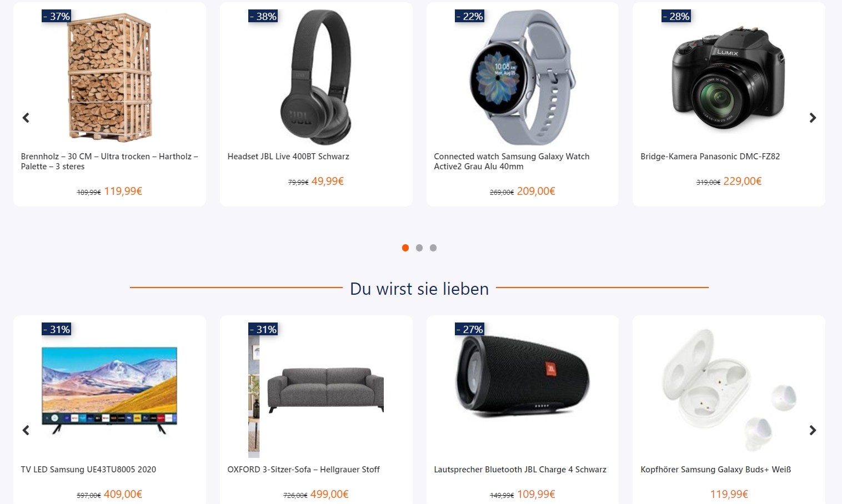Open 'Bridge-Kamera Panasonic DMC-FZ82' title link
Screen dimensions: 842x504
pyautogui.click(x=710, y=157)
